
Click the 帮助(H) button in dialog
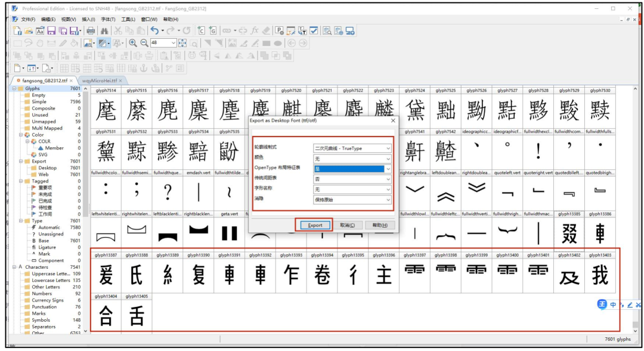pyautogui.click(x=380, y=225)
